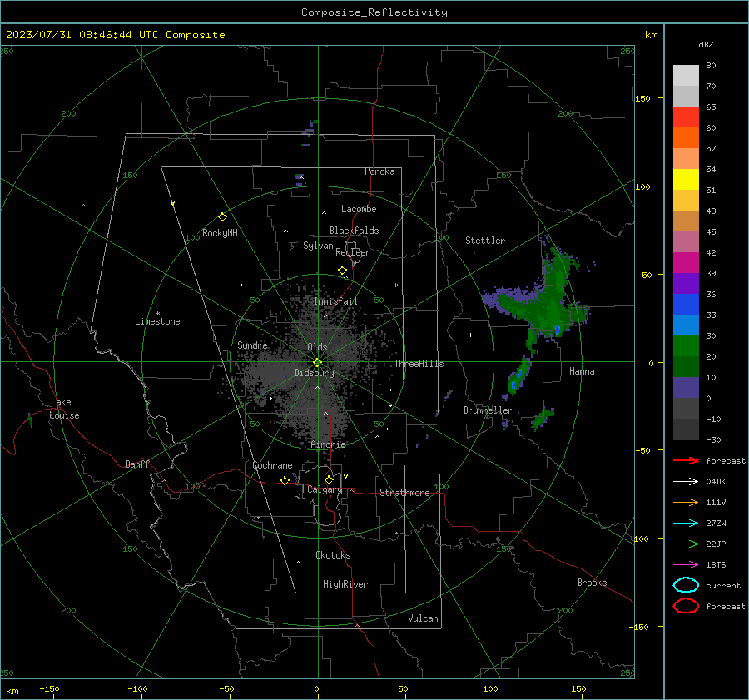Click the Drumheller town label
Screen dimensions: 749x700
point(488,410)
